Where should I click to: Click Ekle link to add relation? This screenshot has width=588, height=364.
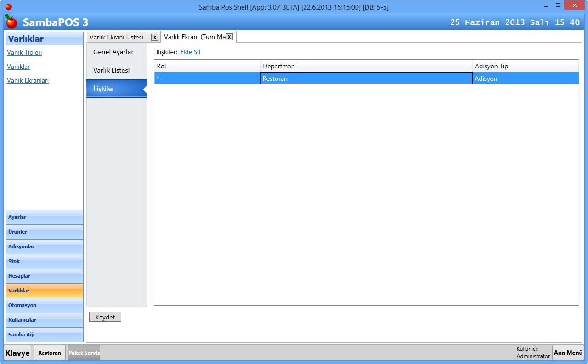click(186, 52)
